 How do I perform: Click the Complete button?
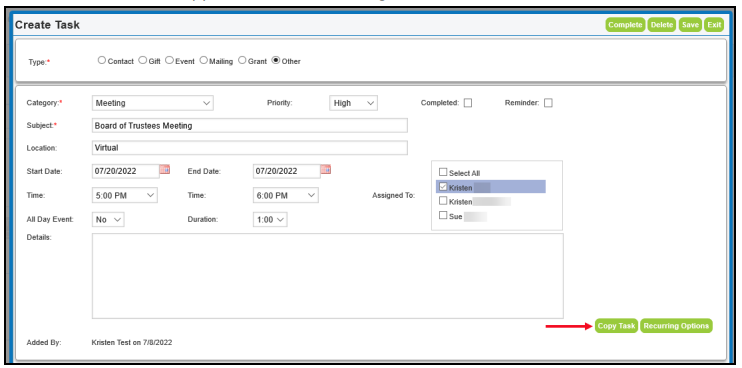click(625, 25)
